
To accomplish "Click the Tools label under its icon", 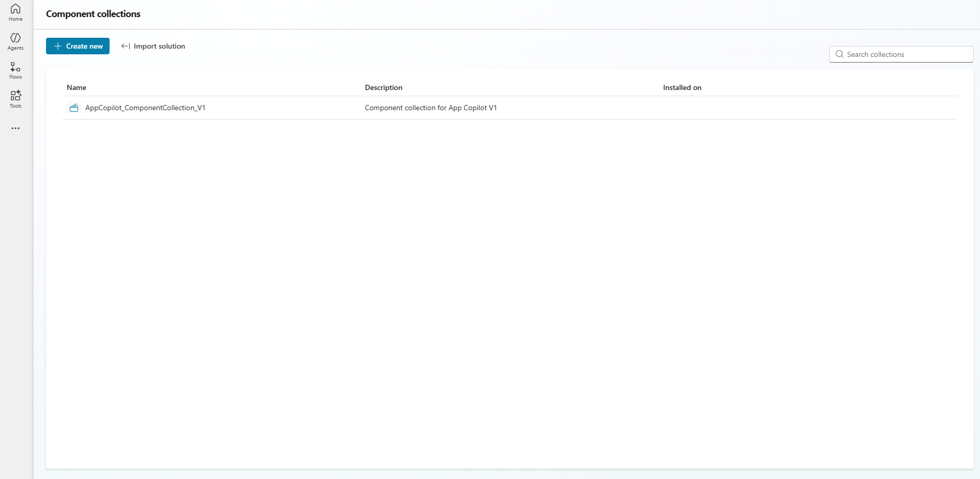I will [x=16, y=106].
